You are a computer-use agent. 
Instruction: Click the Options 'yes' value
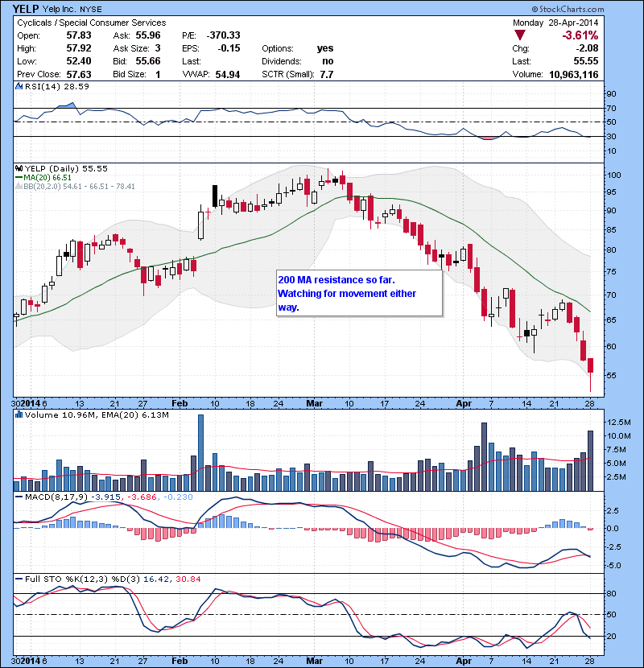325,48
